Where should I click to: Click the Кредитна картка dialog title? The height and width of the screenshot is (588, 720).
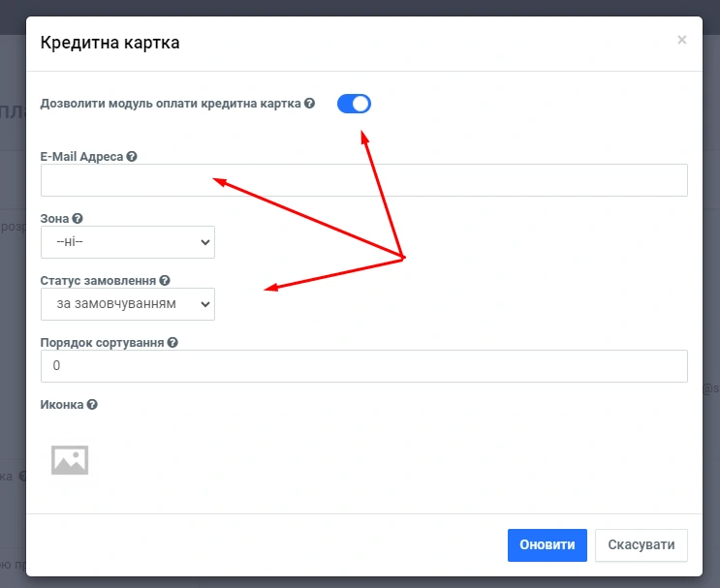point(110,43)
